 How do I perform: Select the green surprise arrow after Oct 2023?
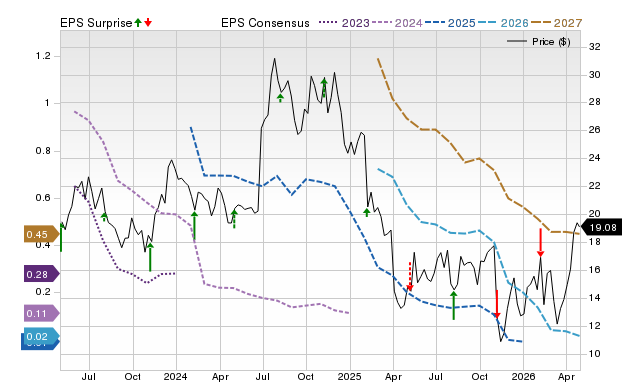tap(150, 257)
